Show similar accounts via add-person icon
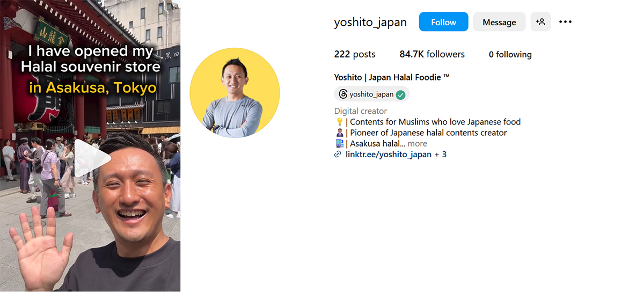 pyautogui.click(x=540, y=22)
